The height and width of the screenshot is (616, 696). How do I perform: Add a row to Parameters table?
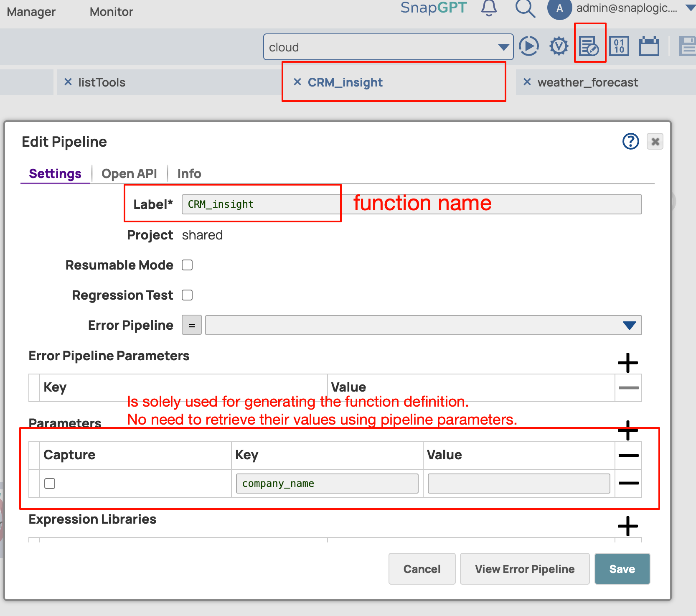[627, 430]
